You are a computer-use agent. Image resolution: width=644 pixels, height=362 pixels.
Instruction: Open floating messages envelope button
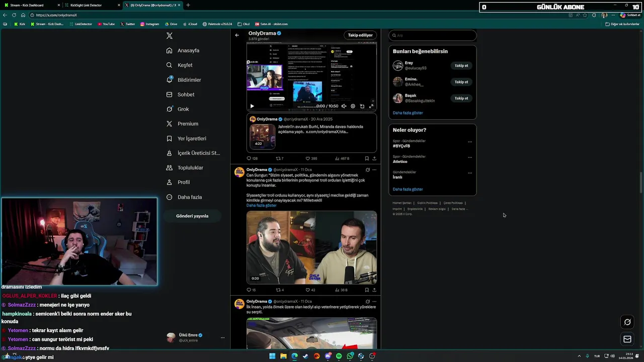pyautogui.click(x=627, y=339)
